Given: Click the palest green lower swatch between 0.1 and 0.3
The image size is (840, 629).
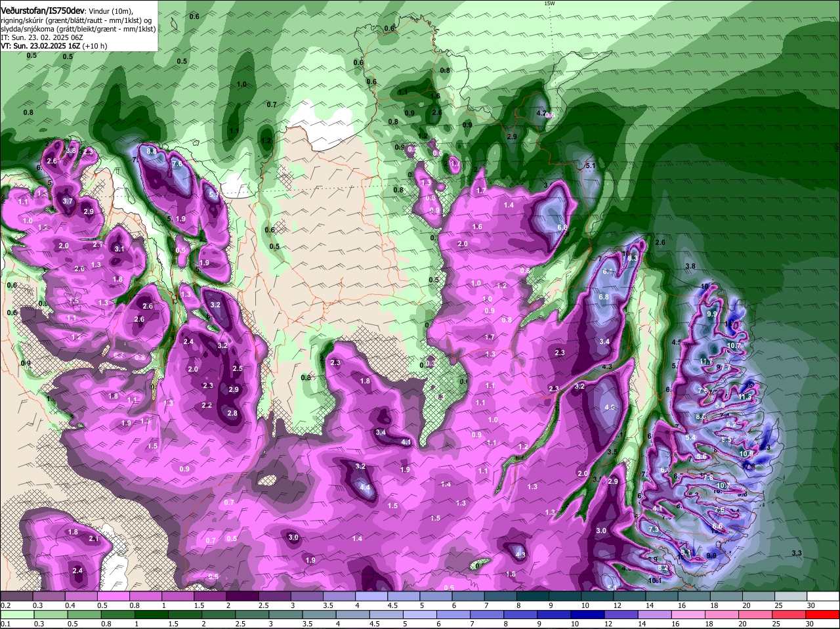Looking at the screenshot, I should (x=16, y=614).
